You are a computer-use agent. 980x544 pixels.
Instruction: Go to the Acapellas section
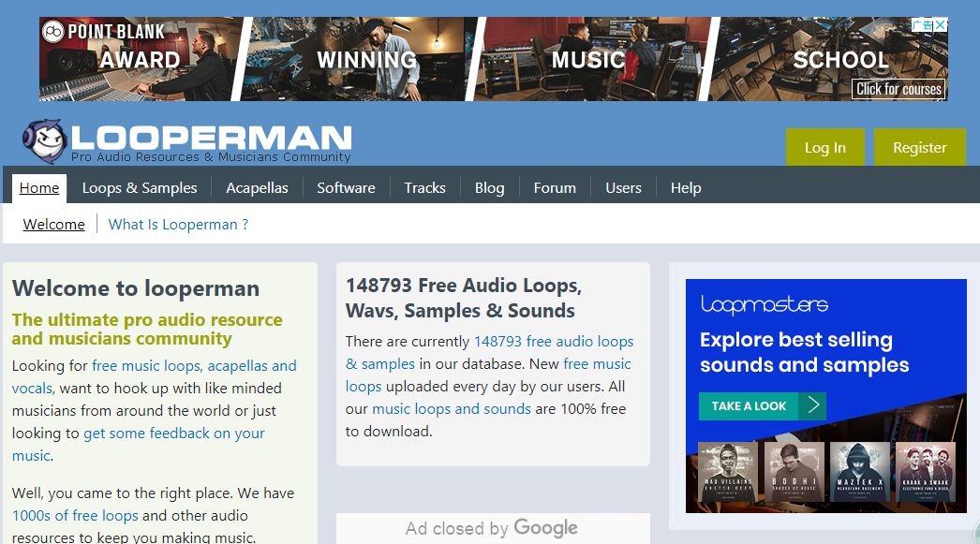(x=257, y=188)
